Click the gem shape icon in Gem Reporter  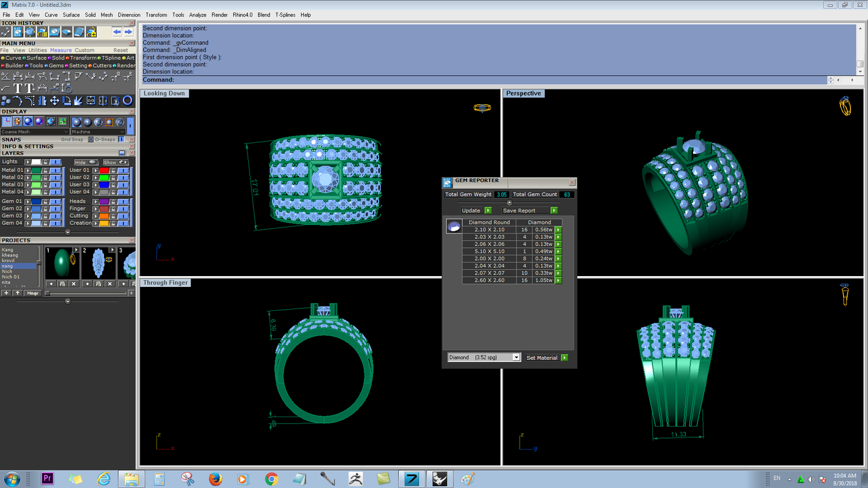coord(454,226)
